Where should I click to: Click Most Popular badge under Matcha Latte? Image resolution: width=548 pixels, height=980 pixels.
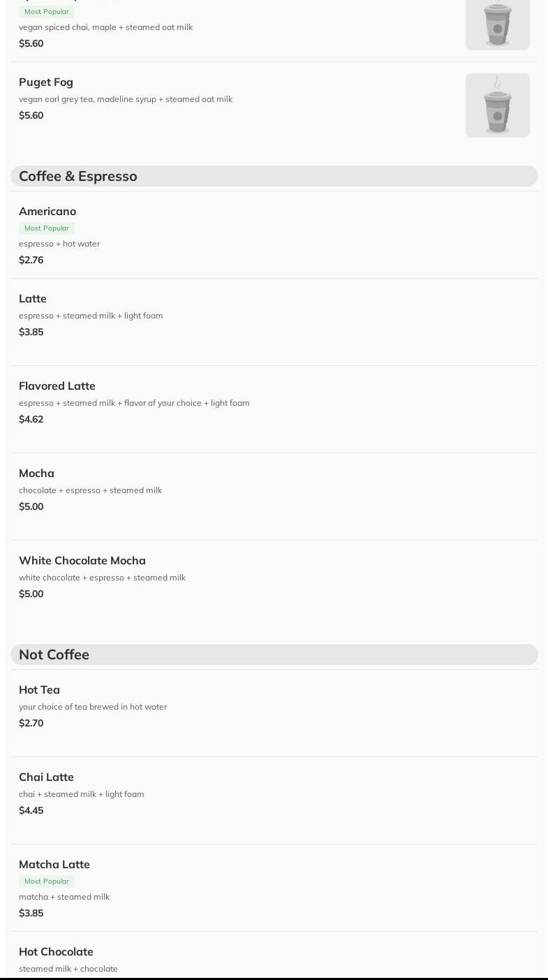[x=47, y=882]
